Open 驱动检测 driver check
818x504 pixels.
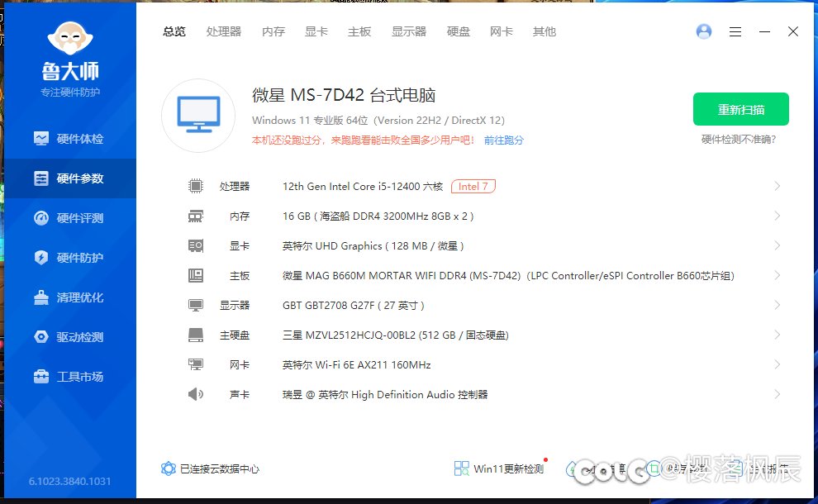69,337
